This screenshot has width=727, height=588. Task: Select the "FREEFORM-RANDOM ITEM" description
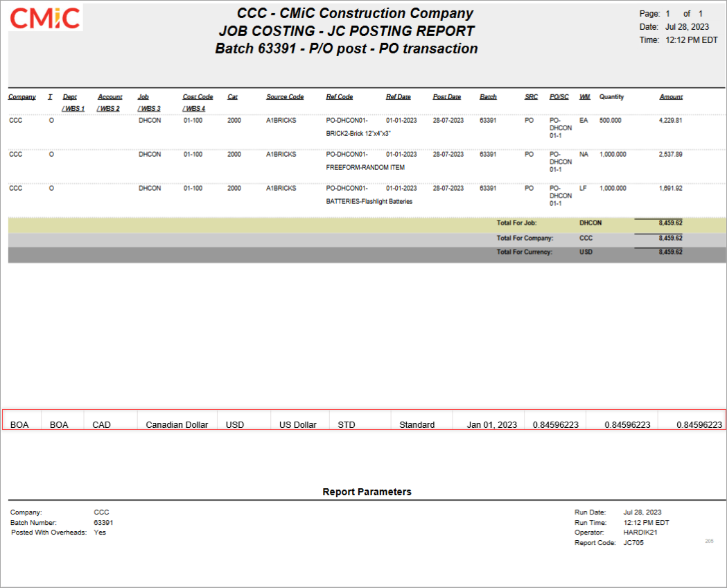coord(365,167)
